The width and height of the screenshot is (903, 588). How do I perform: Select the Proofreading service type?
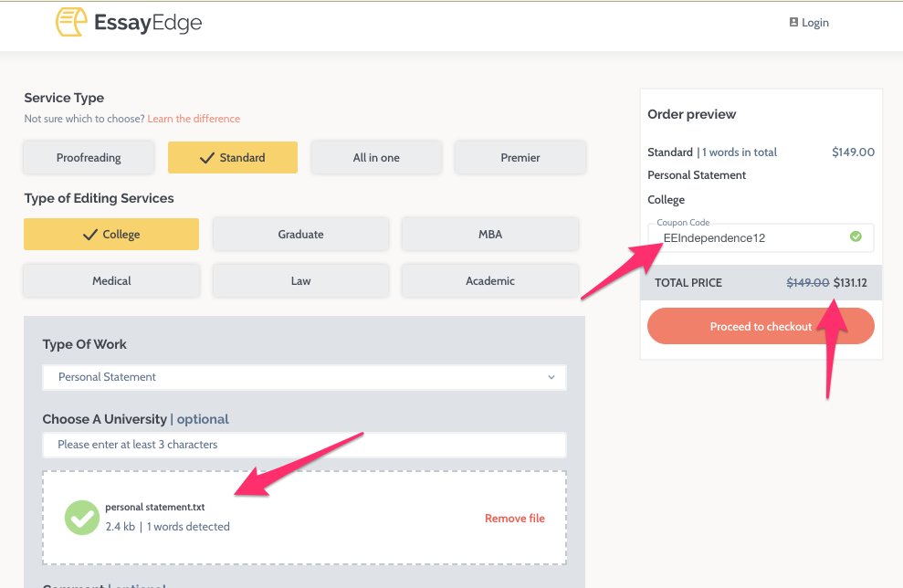[x=89, y=158]
